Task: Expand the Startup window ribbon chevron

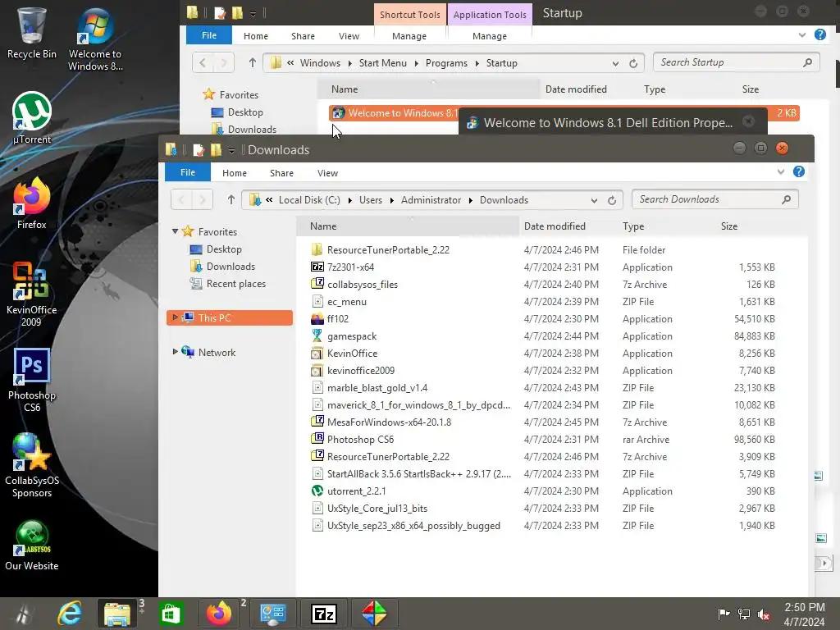Action: coord(802,34)
